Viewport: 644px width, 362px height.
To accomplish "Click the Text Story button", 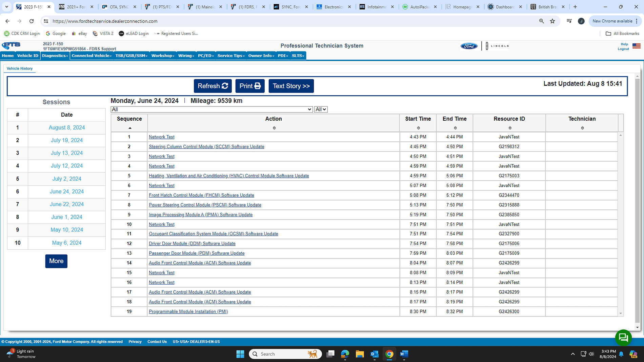I will 291,86.
